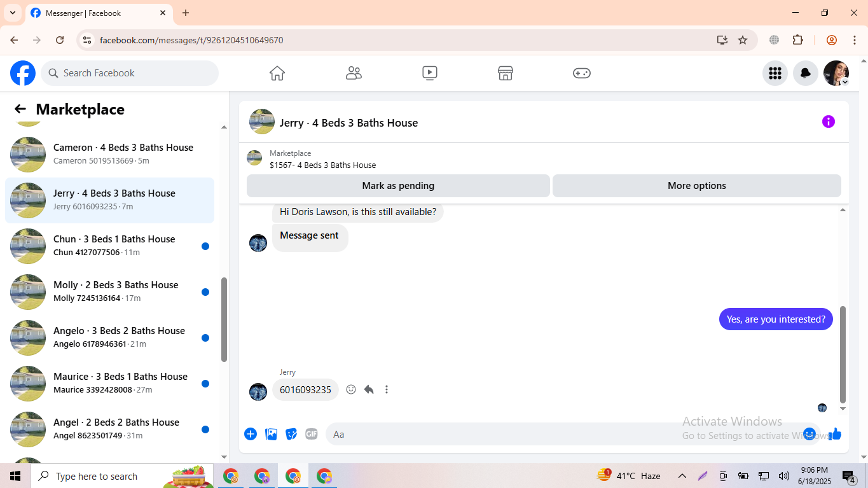Open the $1567- 4 Beds 3 Baths House listing
This screenshot has height=488, width=868.
[322, 165]
